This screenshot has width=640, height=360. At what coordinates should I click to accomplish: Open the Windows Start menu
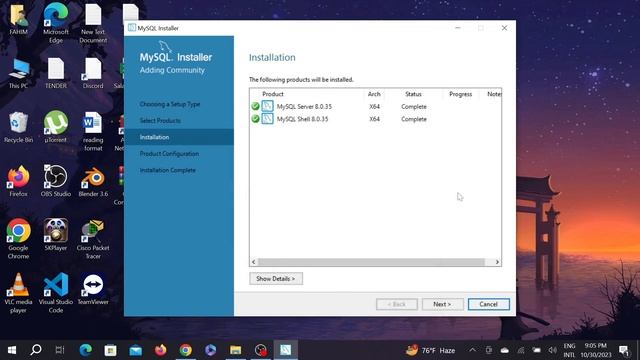(x=12, y=350)
